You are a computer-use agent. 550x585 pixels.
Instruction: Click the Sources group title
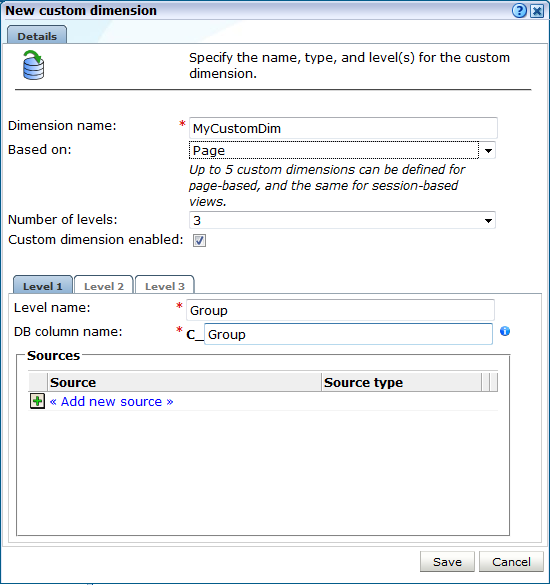pyautogui.click(x=53, y=356)
